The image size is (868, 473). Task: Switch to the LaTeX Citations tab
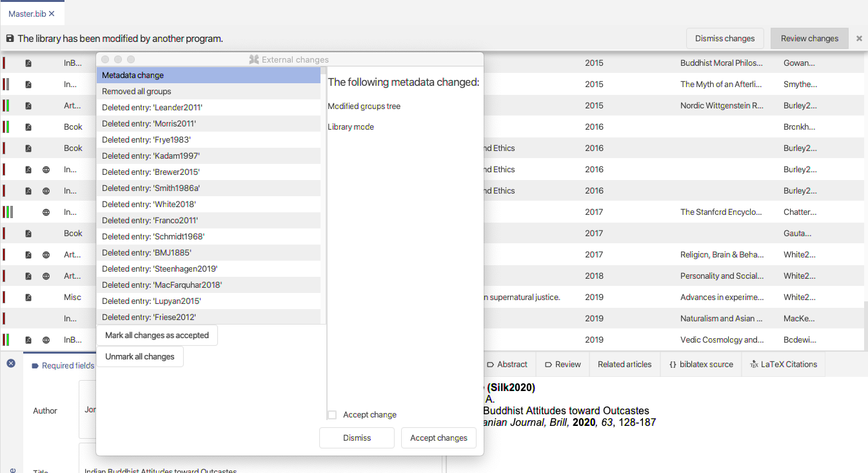783,365
